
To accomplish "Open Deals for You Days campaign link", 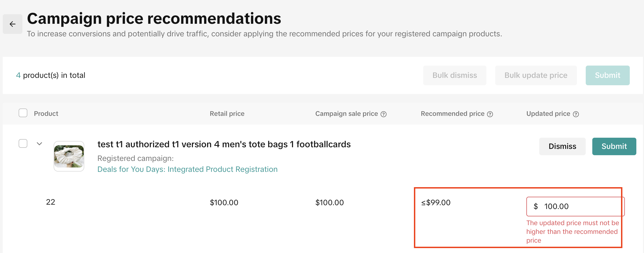I will tap(187, 169).
